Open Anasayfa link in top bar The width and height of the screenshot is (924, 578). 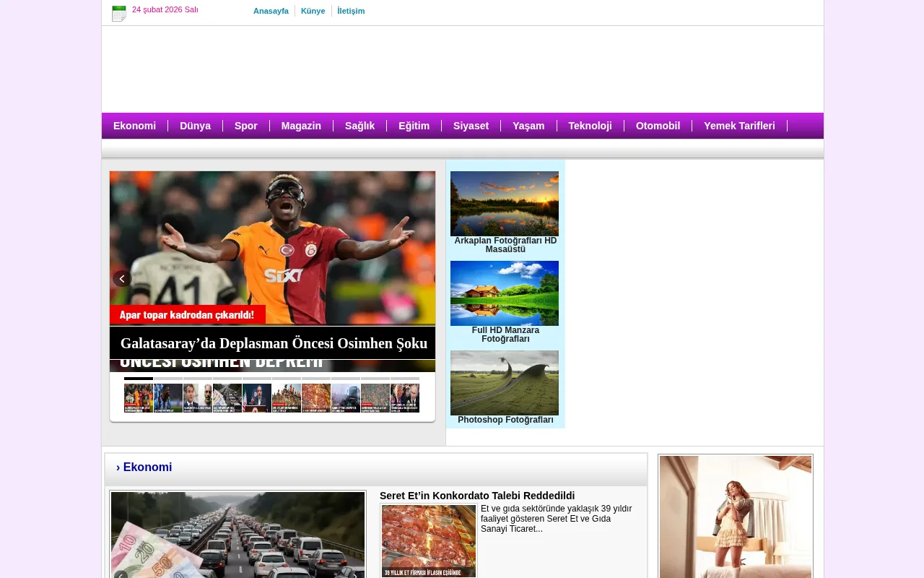(271, 11)
